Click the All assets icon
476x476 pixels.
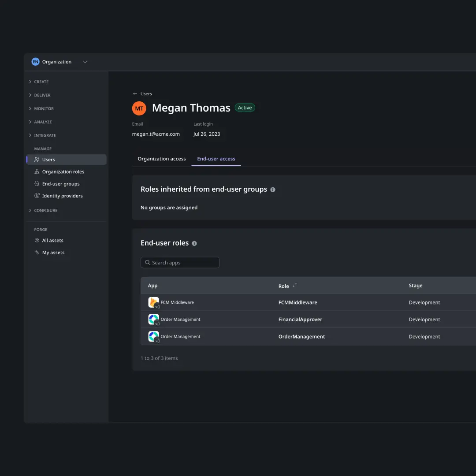click(x=37, y=241)
